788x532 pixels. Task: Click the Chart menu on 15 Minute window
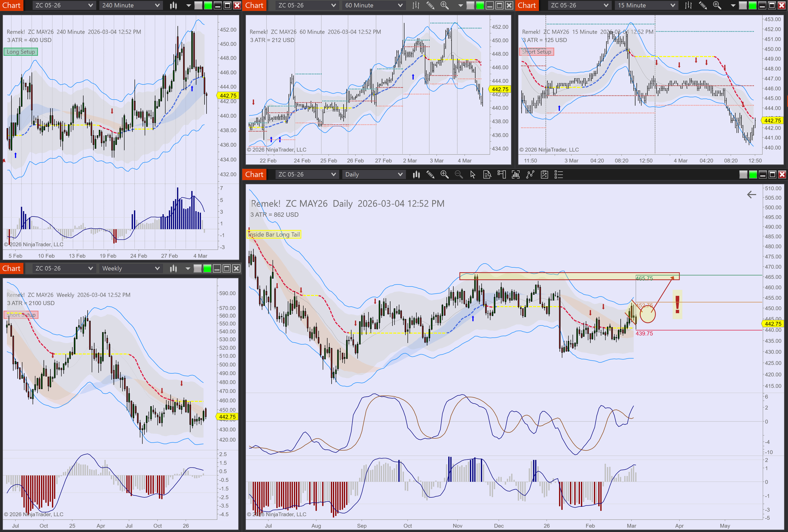point(527,5)
